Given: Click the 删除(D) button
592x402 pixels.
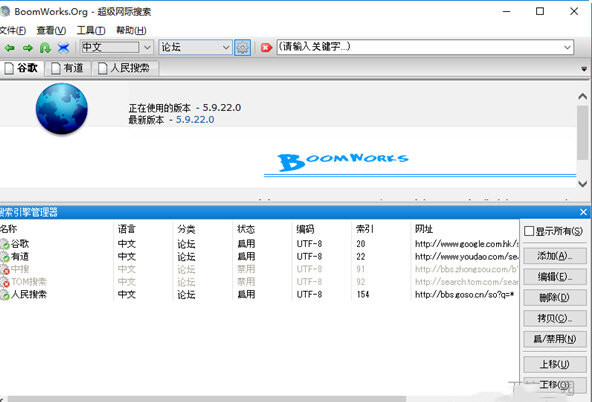Looking at the screenshot, I should tap(555, 297).
